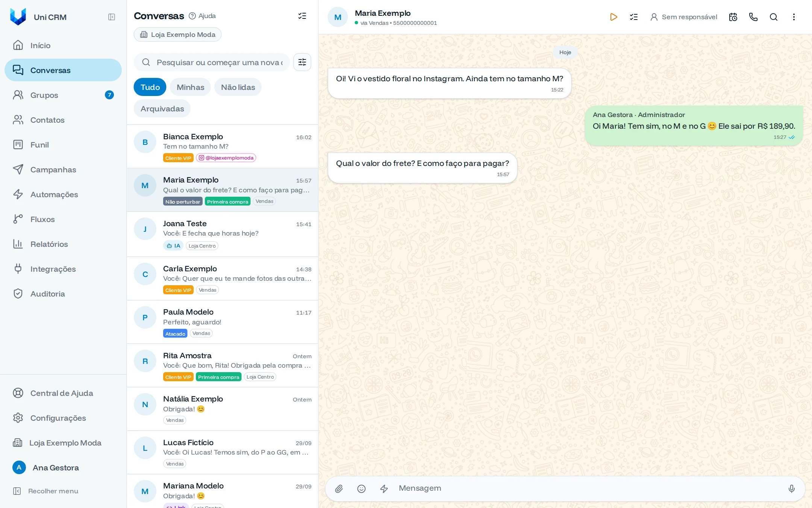Search within chat using magnifier icon
Viewport: 812px width, 508px height.
(774, 17)
